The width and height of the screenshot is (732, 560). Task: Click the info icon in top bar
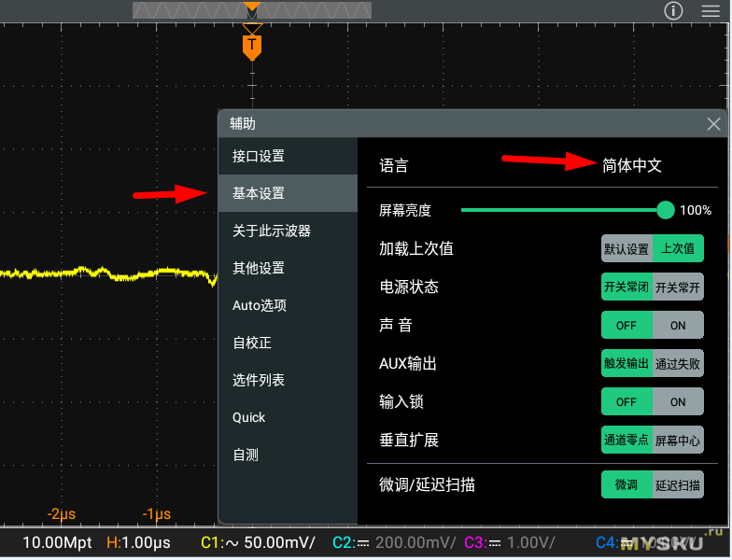(x=673, y=11)
